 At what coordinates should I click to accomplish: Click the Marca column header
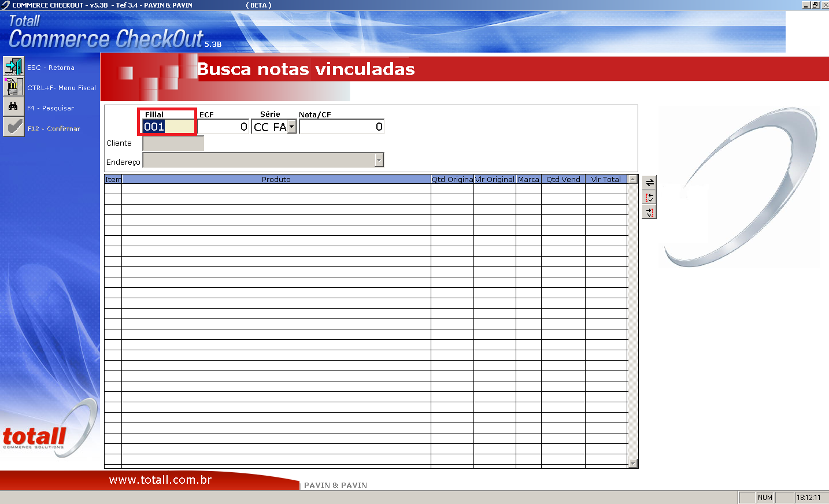[528, 179]
